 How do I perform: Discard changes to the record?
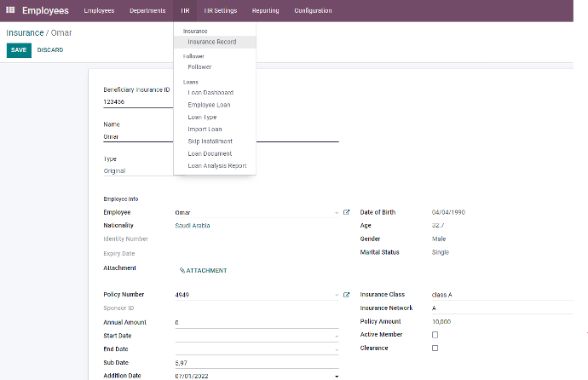coord(50,50)
